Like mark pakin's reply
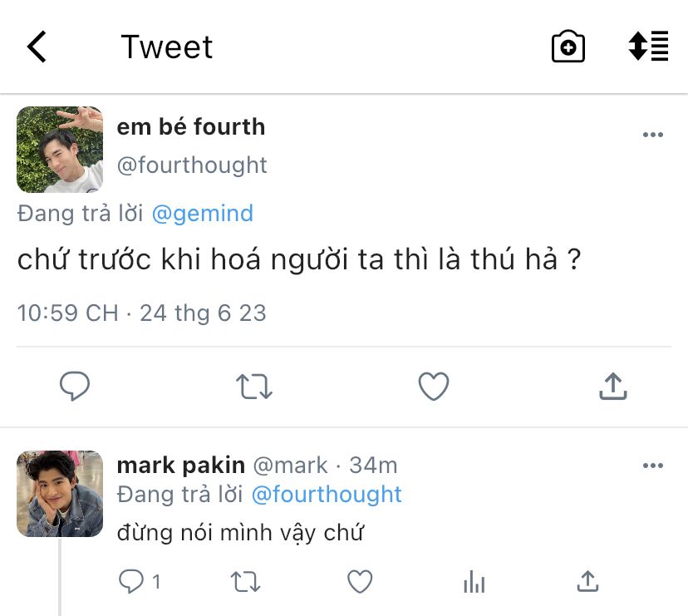 [359, 582]
